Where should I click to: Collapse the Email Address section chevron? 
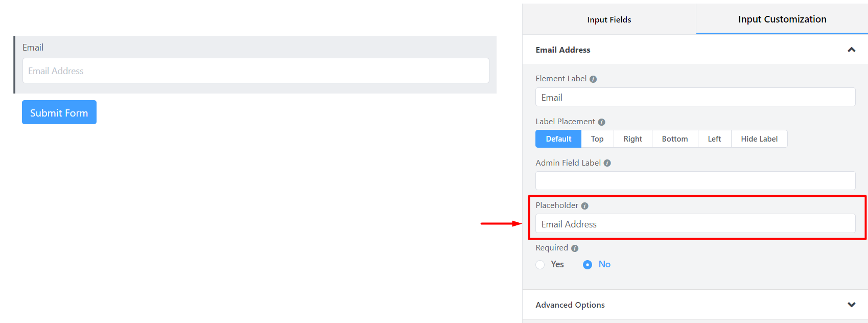point(852,50)
